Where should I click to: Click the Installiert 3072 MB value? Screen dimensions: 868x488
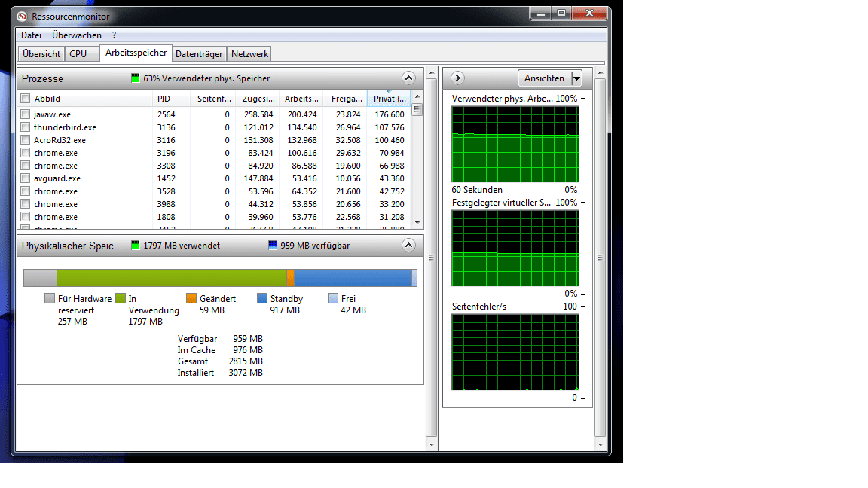click(x=246, y=372)
